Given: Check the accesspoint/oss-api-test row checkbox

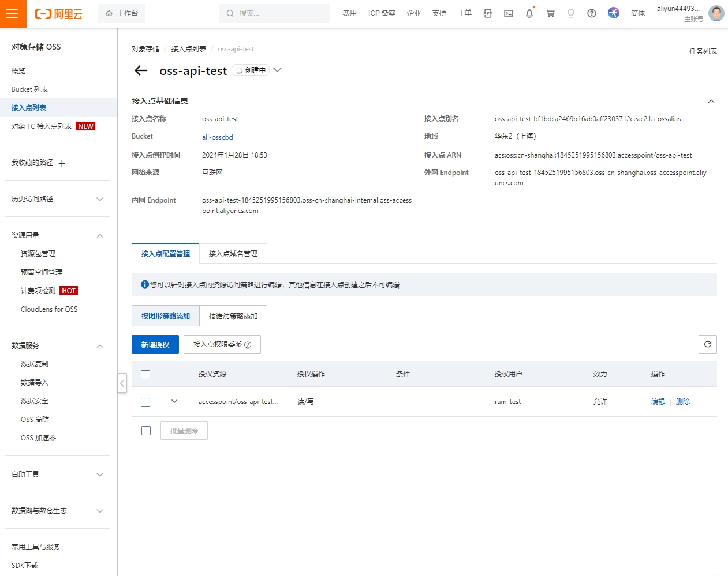Looking at the screenshot, I should [145, 402].
